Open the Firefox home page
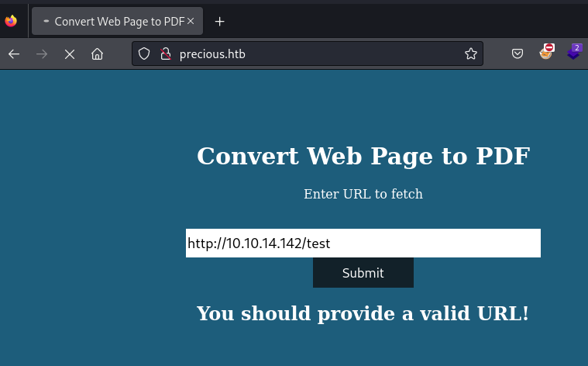The width and height of the screenshot is (588, 366). [97, 54]
